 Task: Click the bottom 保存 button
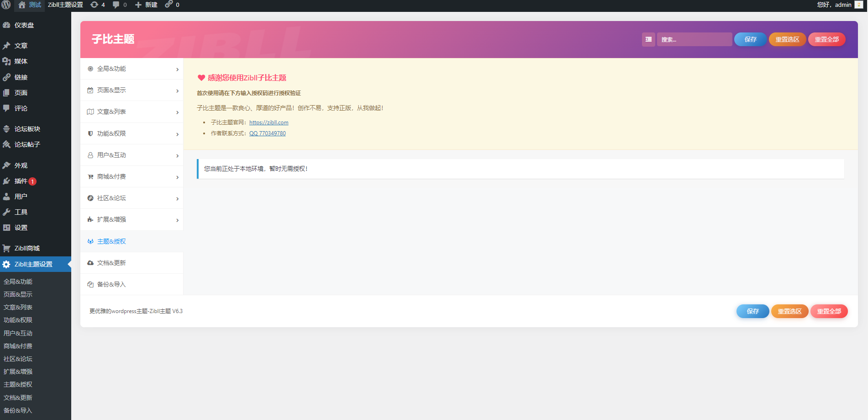[x=752, y=311]
